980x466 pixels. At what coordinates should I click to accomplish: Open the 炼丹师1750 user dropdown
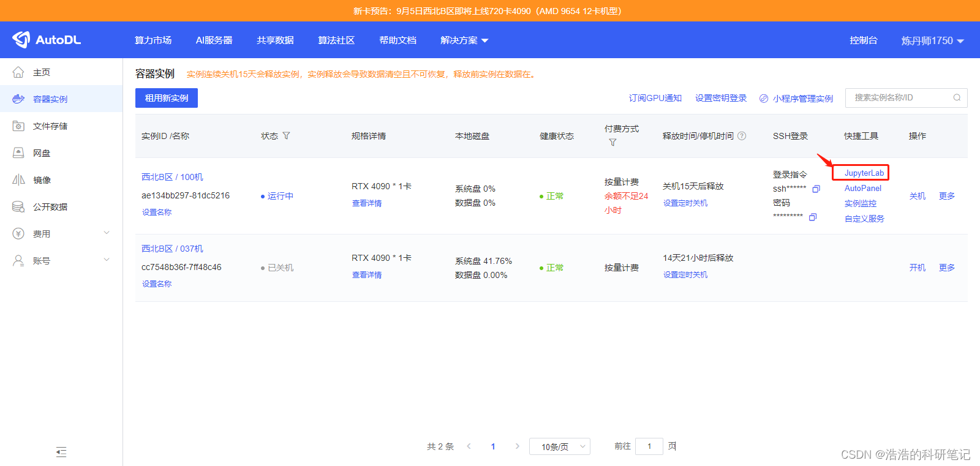pyautogui.click(x=932, y=40)
